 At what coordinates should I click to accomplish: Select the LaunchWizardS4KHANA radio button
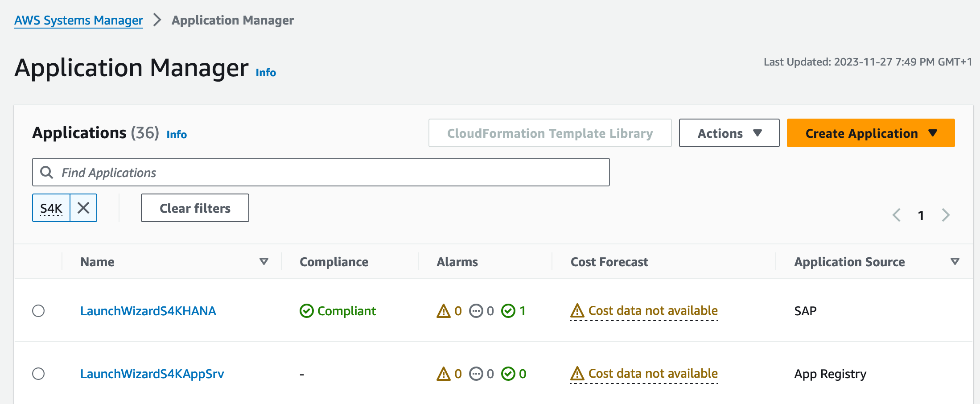(x=38, y=311)
